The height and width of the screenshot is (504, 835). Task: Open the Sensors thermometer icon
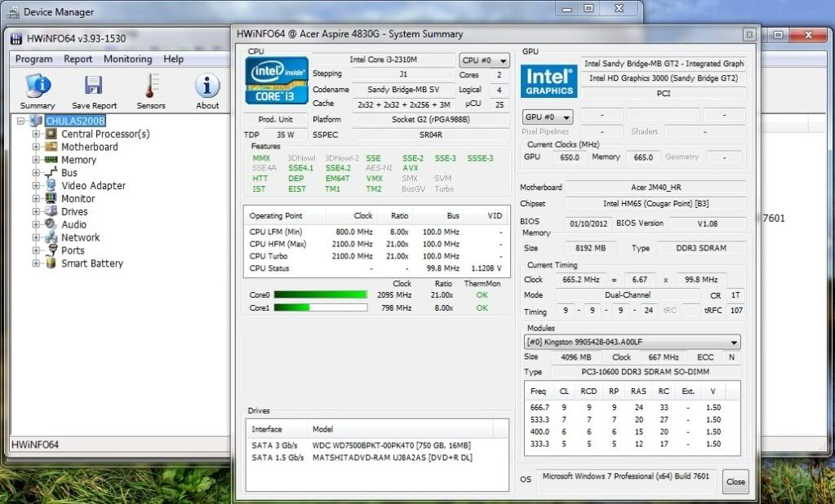pos(151,86)
